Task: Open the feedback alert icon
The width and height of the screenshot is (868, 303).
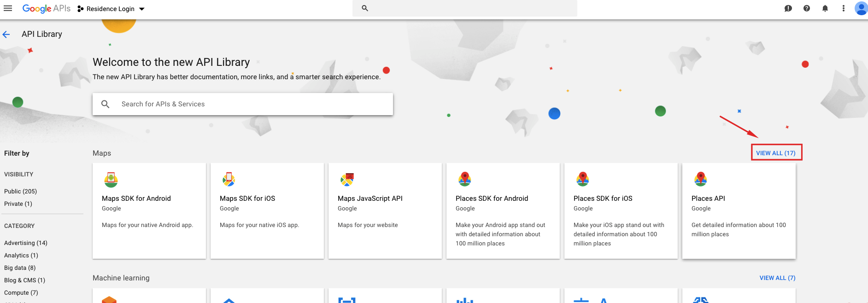Action: (788, 8)
